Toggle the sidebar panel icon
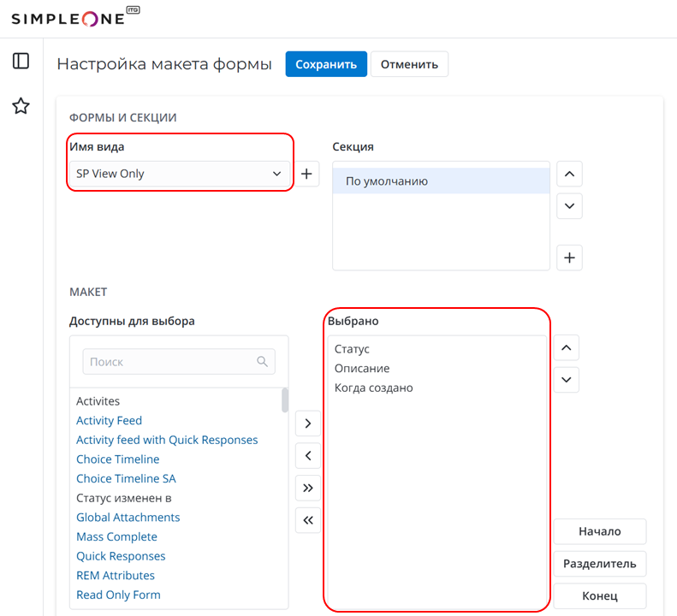Screen dimensions: 677x616 click(21, 61)
